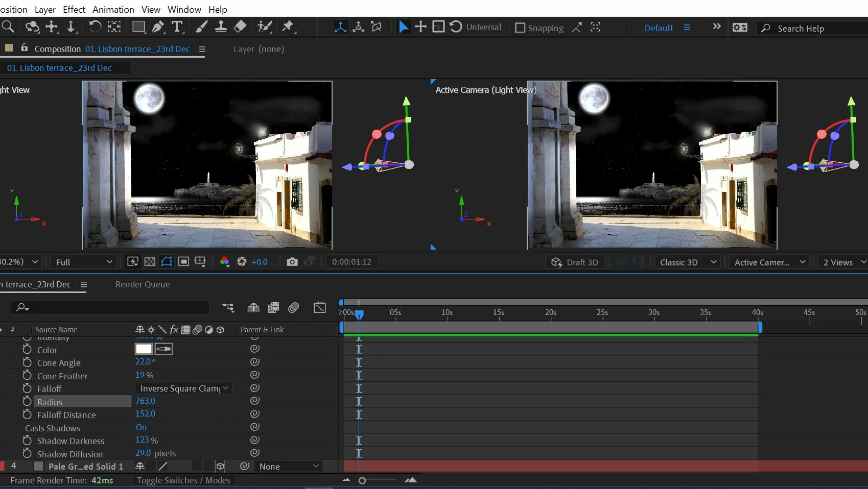Click the Default workspace link

(x=659, y=28)
